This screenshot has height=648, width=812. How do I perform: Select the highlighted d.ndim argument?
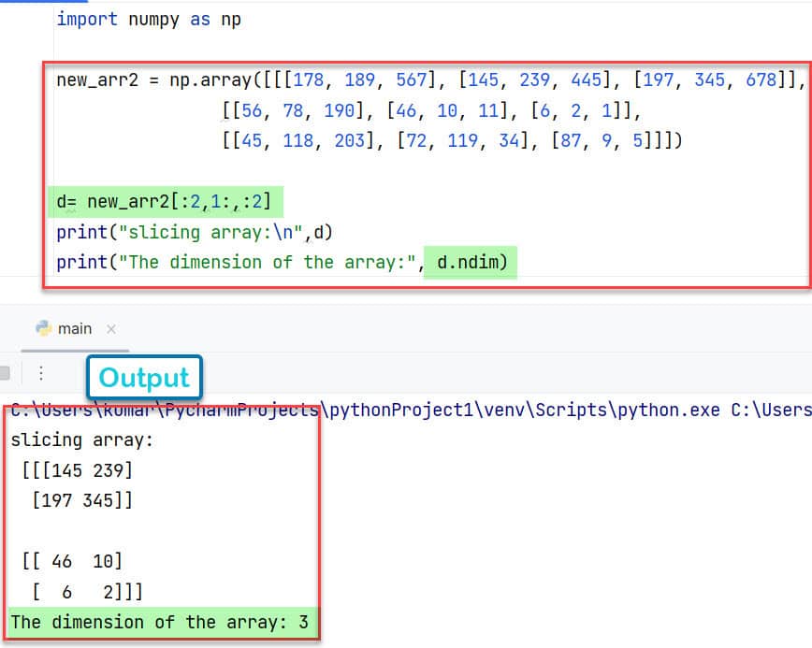pyautogui.click(x=468, y=263)
